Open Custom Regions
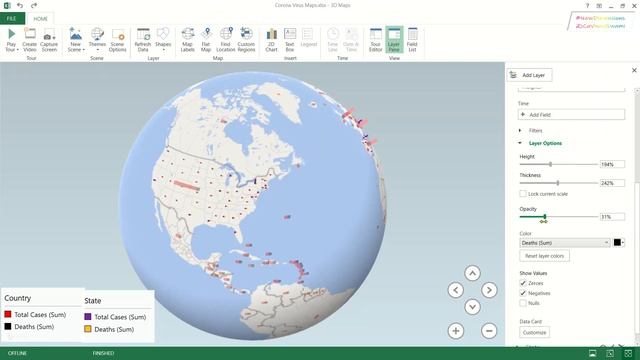 (246, 40)
